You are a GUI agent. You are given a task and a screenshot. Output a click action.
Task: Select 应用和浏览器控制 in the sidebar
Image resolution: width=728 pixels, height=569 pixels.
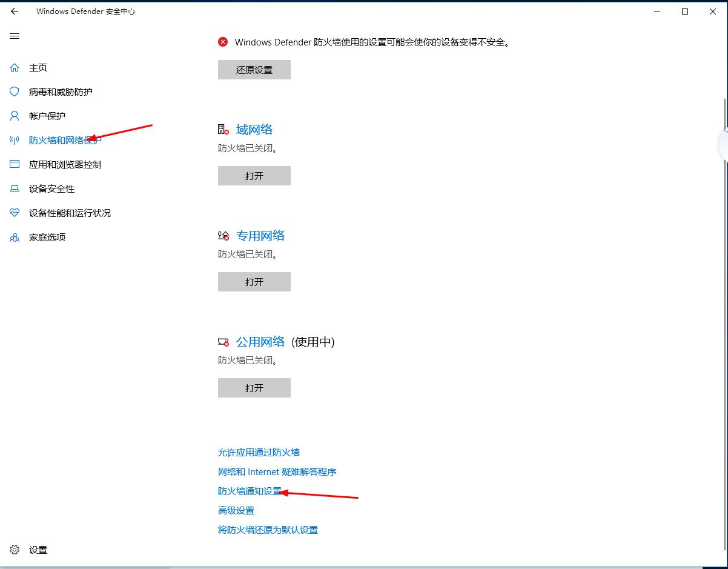pyautogui.click(x=65, y=165)
